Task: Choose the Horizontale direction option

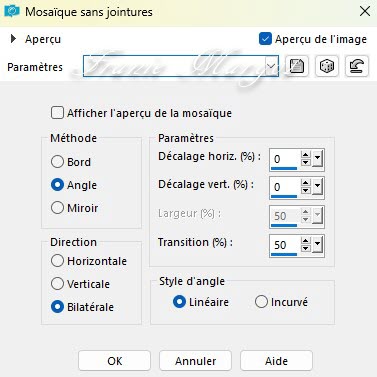Action: [x=57, y=261]
